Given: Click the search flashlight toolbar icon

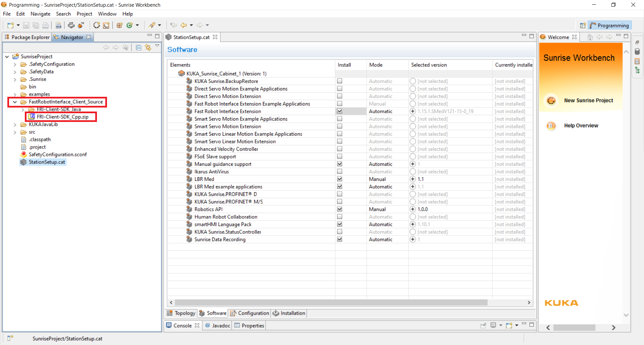Looking at the screenshot, I should (x=152, y=25).
